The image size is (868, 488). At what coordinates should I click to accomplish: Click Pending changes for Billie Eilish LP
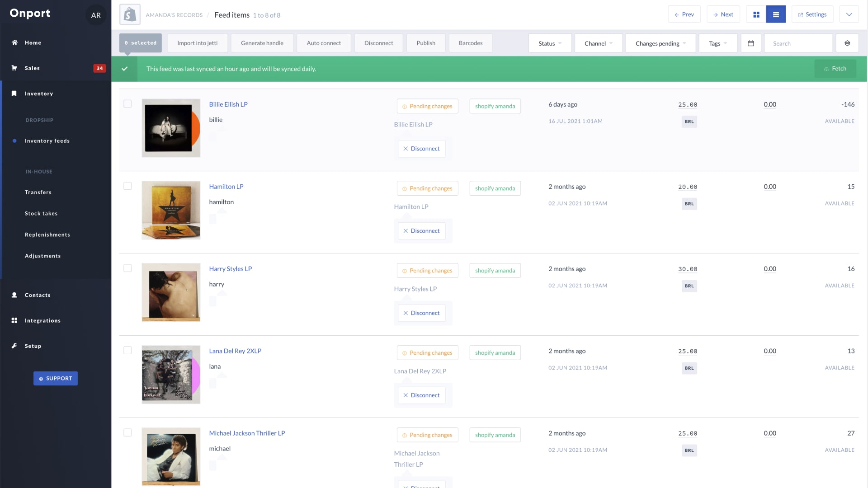tap(427, 106)
